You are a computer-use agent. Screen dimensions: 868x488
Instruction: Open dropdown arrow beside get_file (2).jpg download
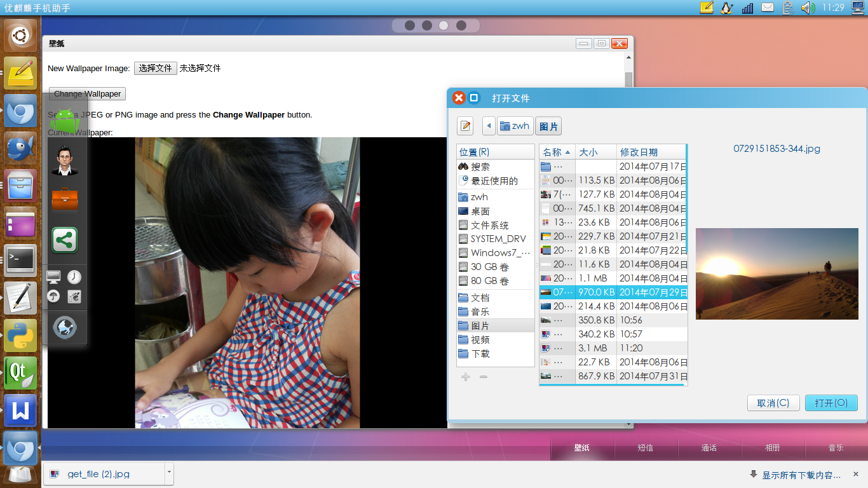click(168, 473)
